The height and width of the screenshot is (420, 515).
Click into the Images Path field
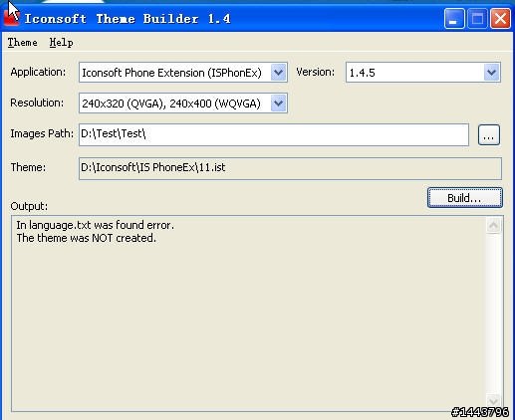pyautogui.click(x=274, y=134)
